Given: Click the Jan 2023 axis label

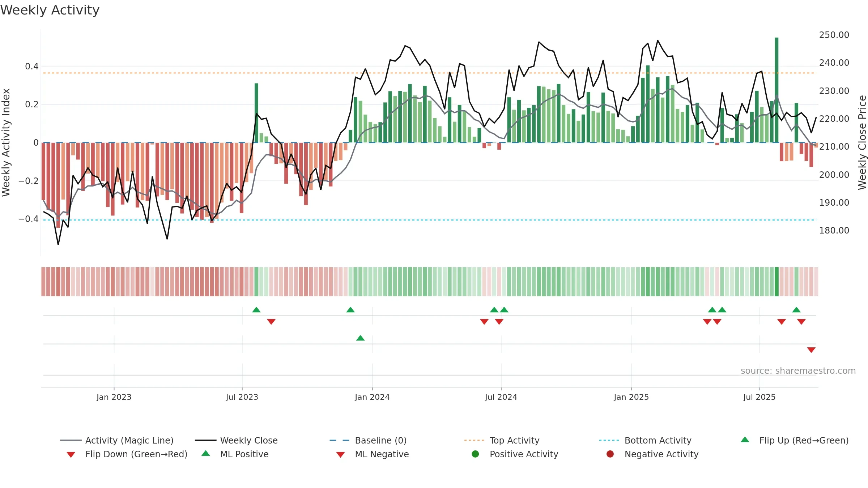Looking at the screenshot, I should pyautogui.click(x=114, y=397).
